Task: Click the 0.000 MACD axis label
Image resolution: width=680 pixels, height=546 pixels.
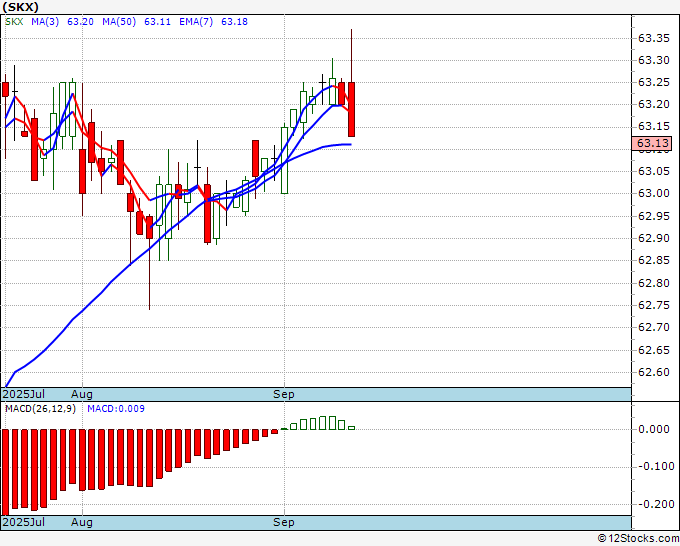Action: [x=654, y=429]
